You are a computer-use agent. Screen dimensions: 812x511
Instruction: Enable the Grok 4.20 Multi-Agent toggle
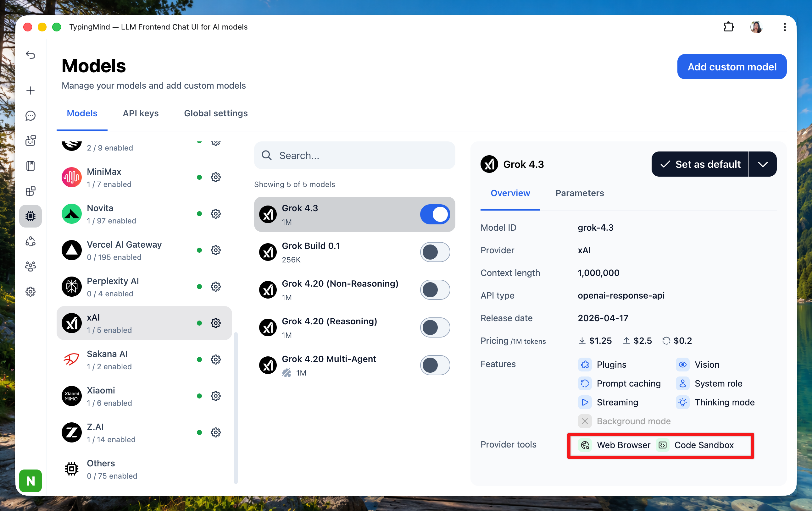pos(435,365)
